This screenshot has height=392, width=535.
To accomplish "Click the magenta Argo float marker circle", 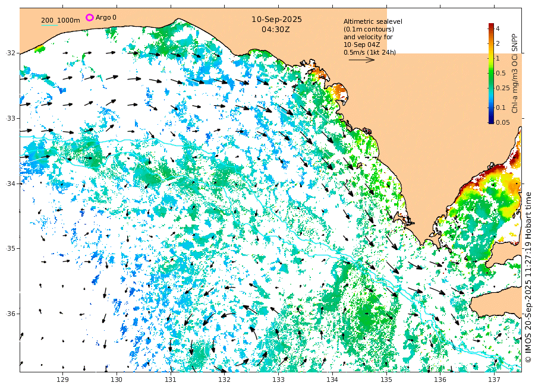I will click(x=89, y=17).
